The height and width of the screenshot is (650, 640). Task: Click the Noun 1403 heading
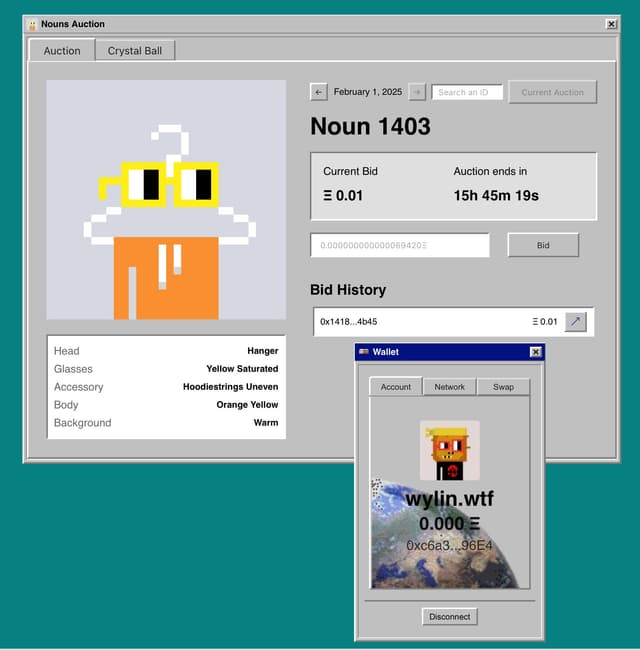(371, 126)
